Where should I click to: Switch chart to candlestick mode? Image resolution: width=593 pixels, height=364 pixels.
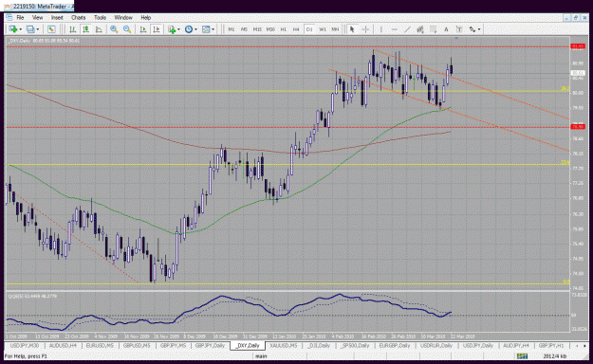click(x=85, y=29)
